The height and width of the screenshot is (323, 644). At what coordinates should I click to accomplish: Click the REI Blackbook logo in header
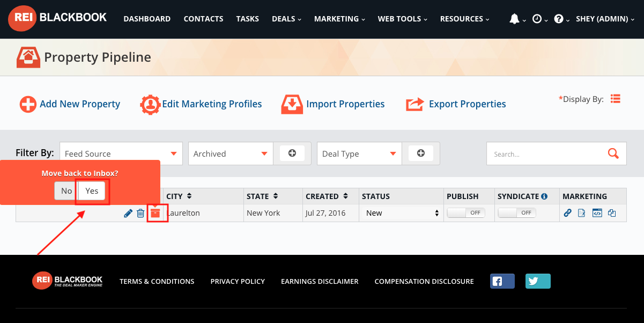tap(57, 18)
